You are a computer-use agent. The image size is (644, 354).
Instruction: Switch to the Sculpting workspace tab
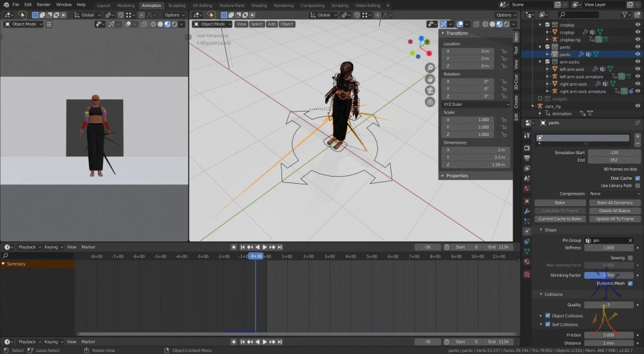176,5
